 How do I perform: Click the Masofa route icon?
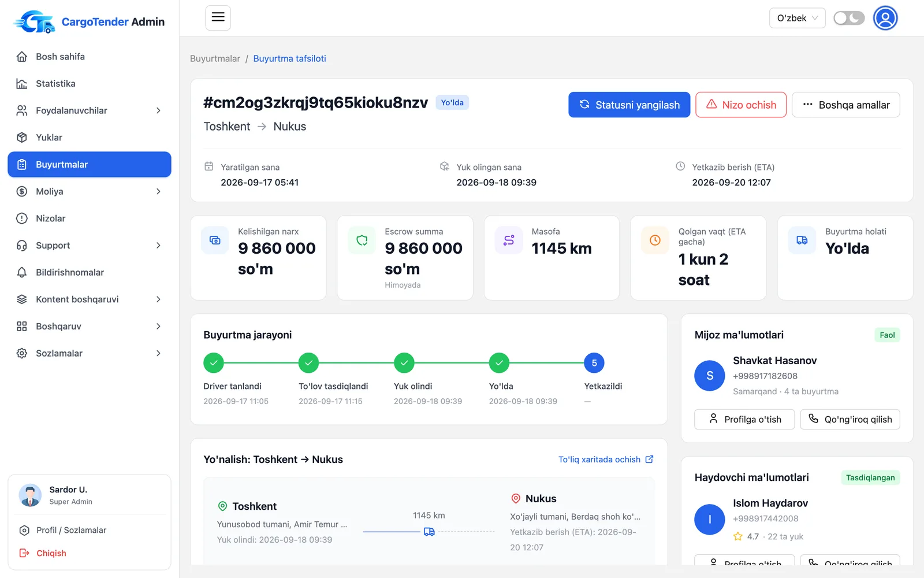(x=509, y=240)
